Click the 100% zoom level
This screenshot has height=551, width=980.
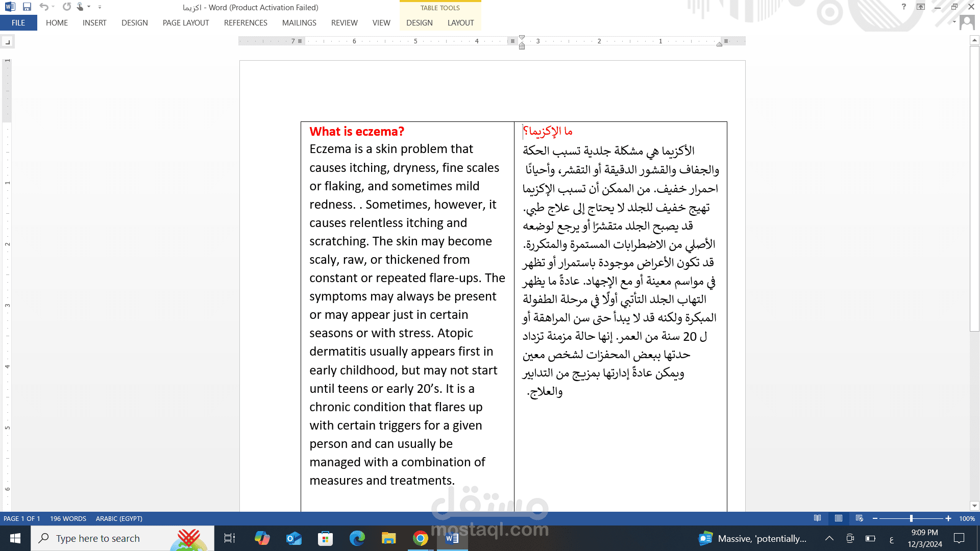[x=967, y=518]
